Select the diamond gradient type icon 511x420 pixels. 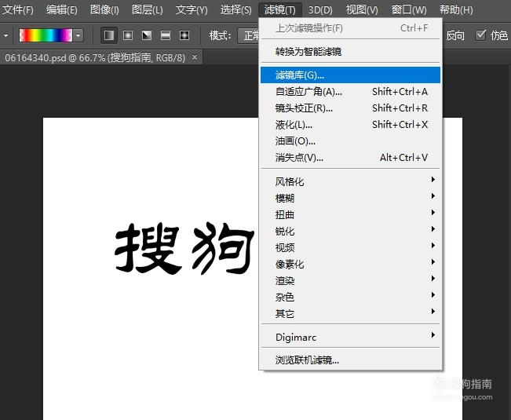coord(184,35)
